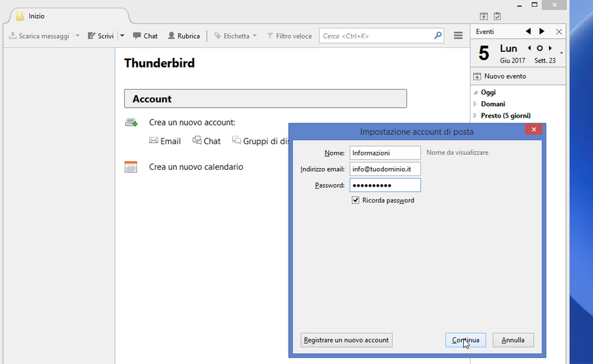Open Rubrica address book
This screenshot has height=364, width=593.
(184, 36)
